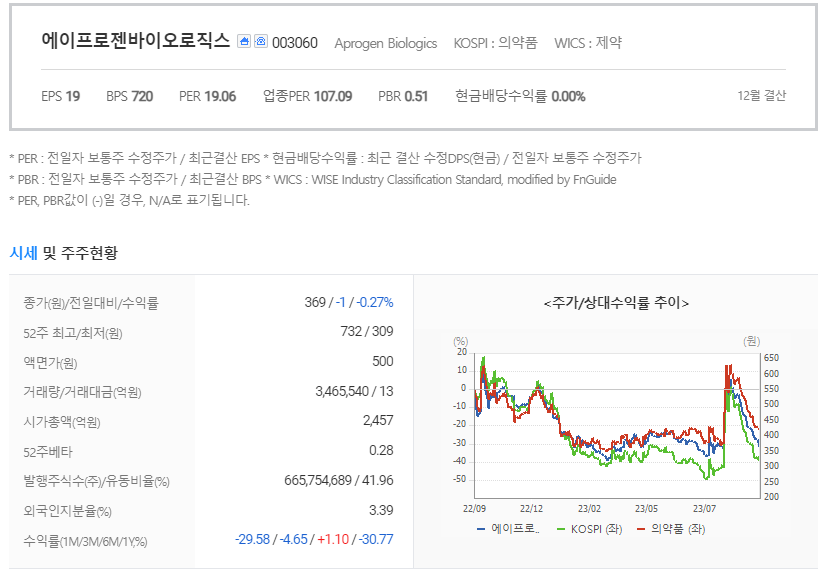This screenshot has width=826, height=578.
Task: Select the company name 에이프로젠바이오로직스
Action: pos(136,41)
